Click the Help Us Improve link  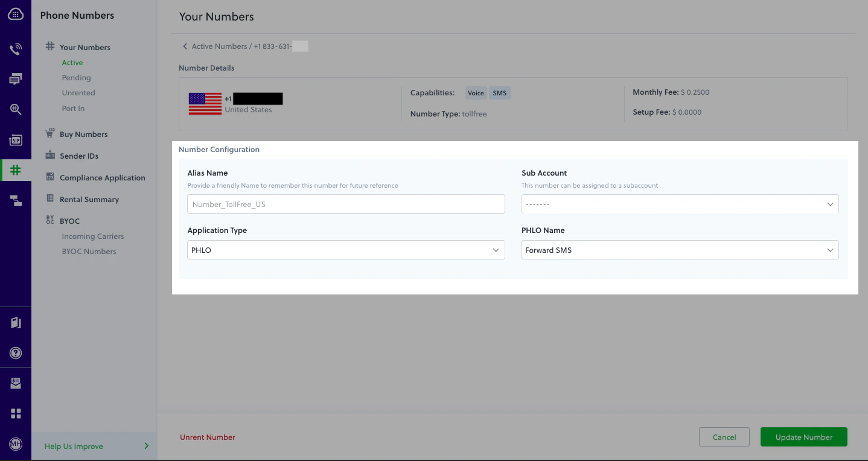click(74, 447)
